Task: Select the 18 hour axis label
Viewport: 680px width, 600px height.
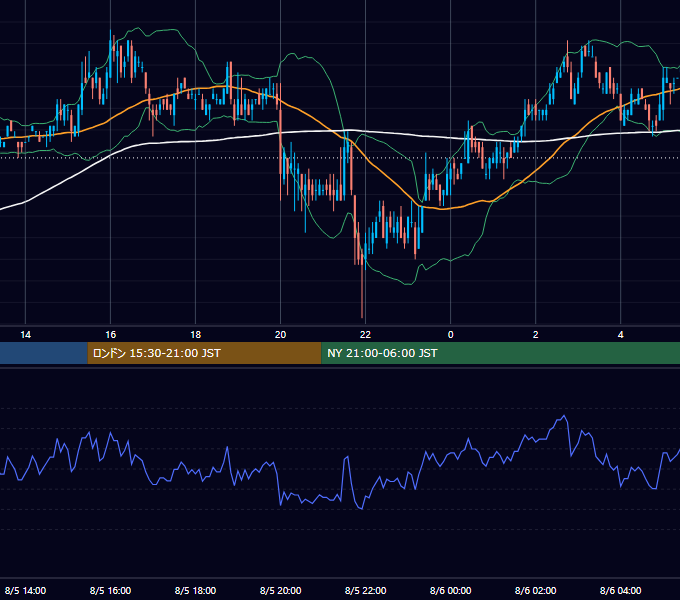Action: click(x=196, y=335)
